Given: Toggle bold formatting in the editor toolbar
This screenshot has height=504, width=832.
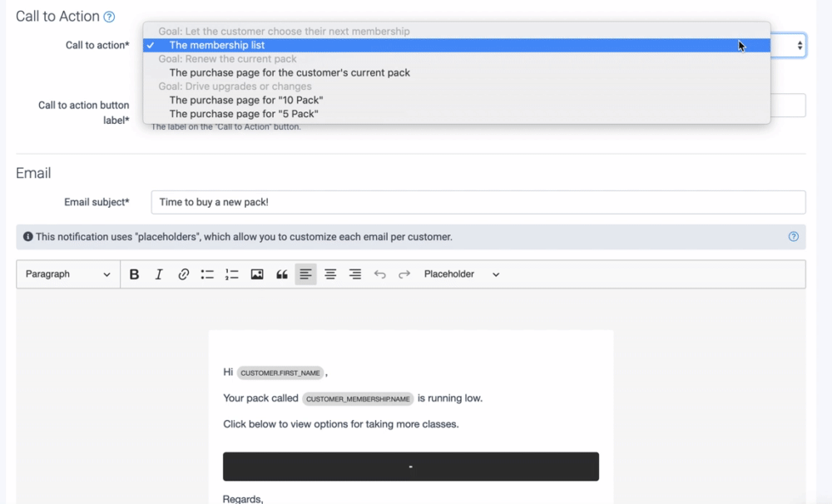Looking at the screenshot, I should coord(134,274).
